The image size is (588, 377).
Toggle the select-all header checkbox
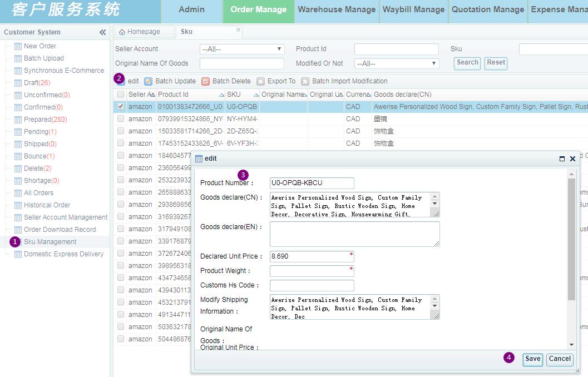(x=120, y=94)
